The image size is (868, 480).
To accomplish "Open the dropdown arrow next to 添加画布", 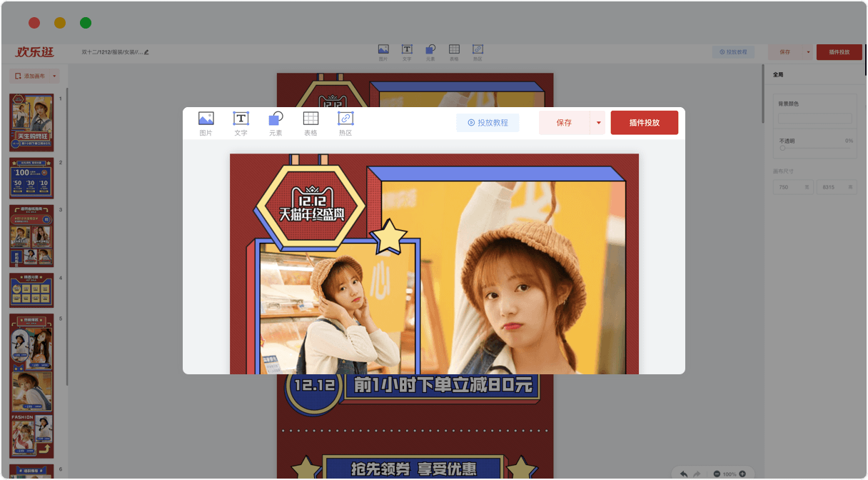I will [x=54, y=76].
